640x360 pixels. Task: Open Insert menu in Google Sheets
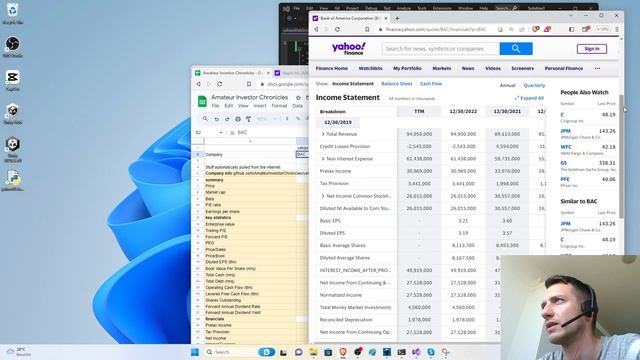pyautogui.click(x=260, y=106)
